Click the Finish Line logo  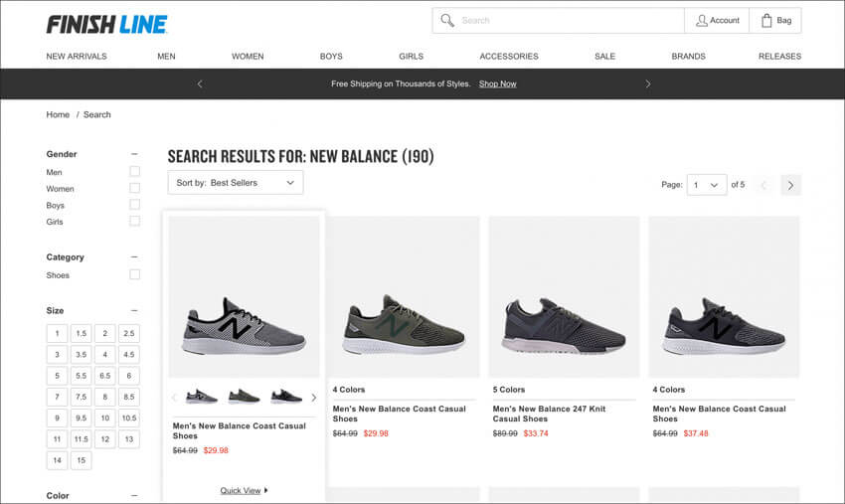(106, 25)
